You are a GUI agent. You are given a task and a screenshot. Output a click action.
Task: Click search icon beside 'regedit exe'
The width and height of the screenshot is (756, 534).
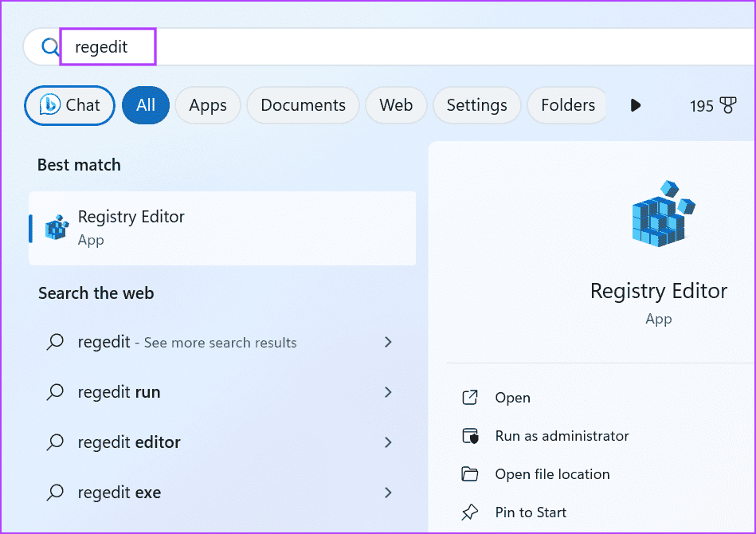(x=55, y=493)
